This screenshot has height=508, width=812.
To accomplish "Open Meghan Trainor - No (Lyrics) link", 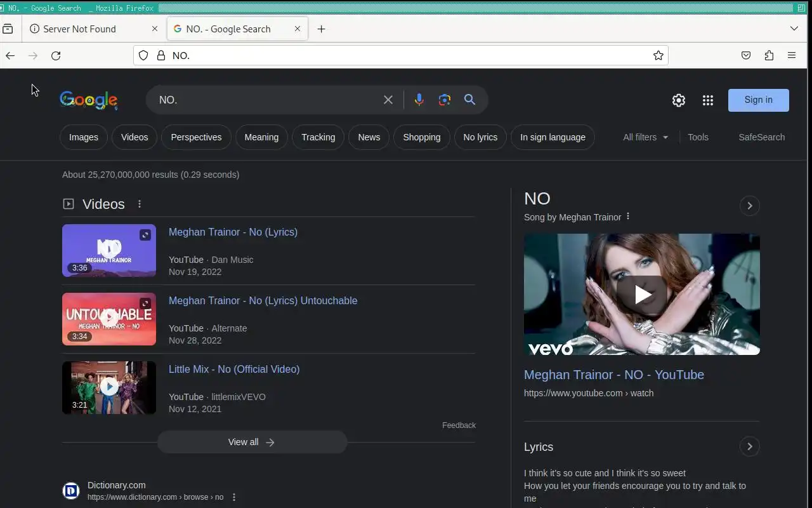I will coord(233,232).
